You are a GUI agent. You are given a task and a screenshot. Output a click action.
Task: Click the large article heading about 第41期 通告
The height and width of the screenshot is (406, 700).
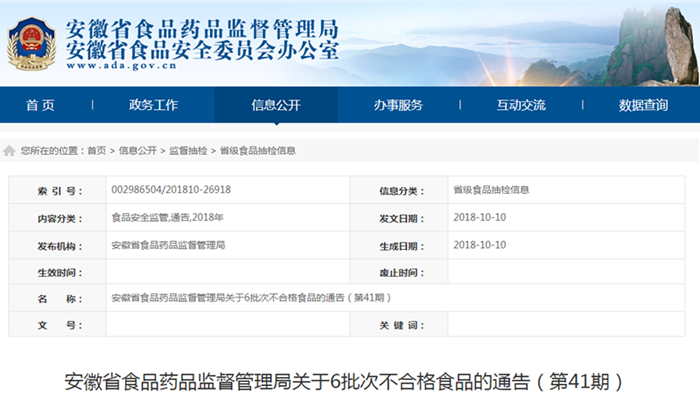point(349,382)
